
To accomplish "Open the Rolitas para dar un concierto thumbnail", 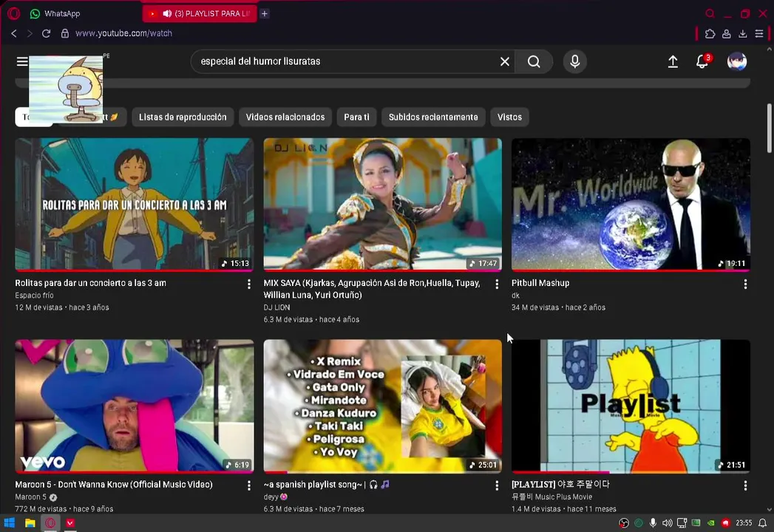I will (135, 205).
